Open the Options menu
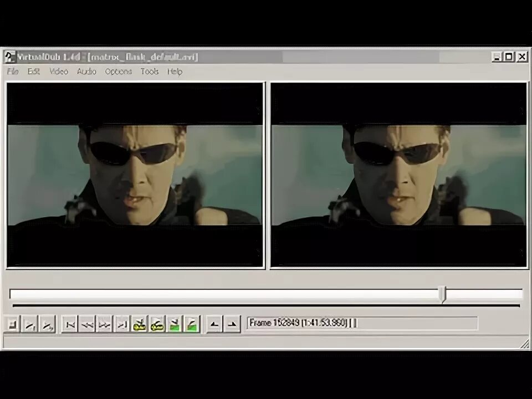532x399 pixels. tap(119, 71)
